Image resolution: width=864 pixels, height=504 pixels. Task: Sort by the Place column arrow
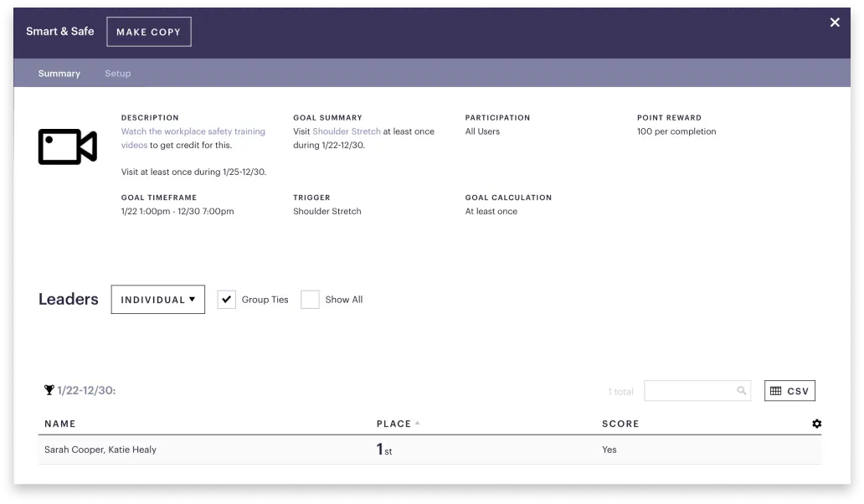[418, 423]
